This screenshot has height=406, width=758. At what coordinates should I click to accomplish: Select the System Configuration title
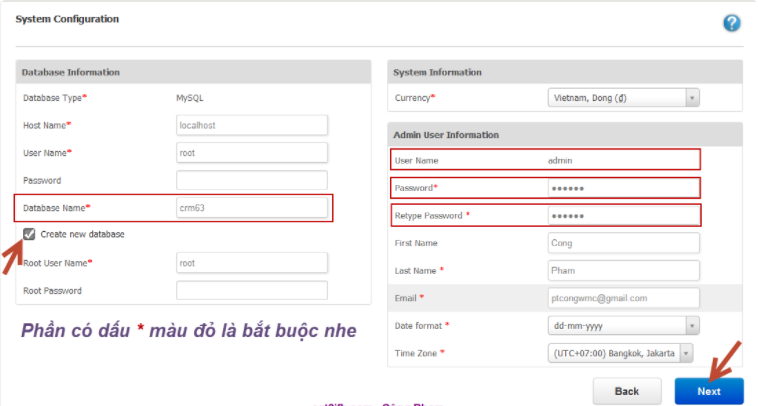coord(67,19)
